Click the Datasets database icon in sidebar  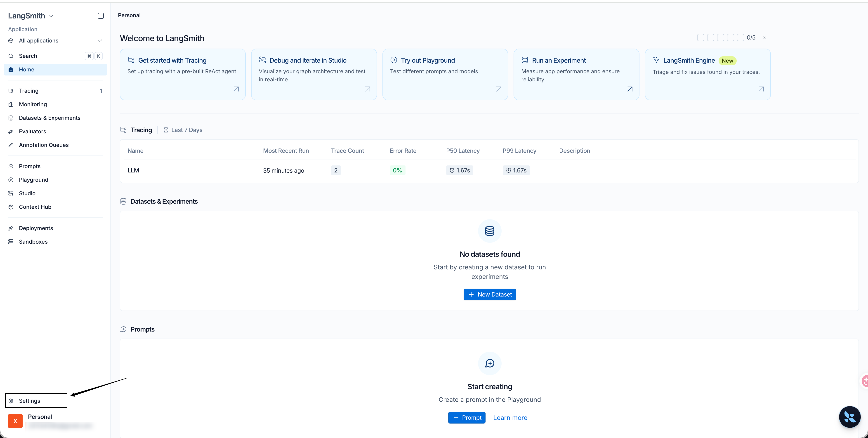11,118
